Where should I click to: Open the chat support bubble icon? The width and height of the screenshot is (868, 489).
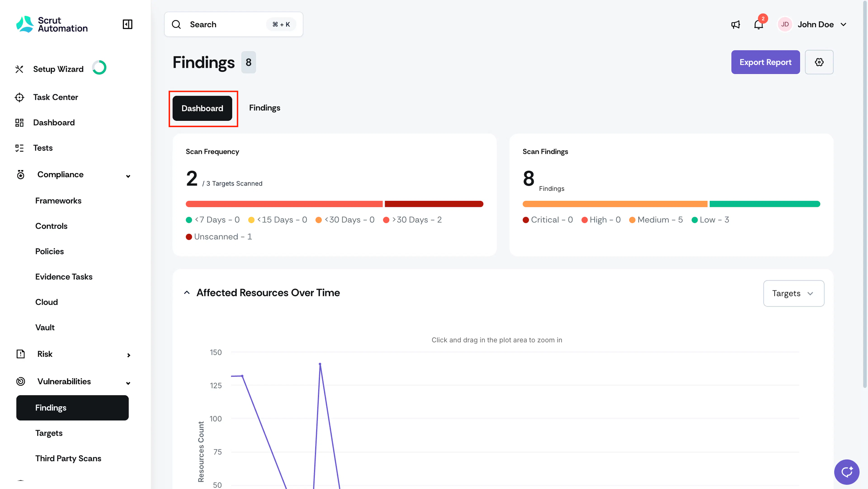point(847,472)
